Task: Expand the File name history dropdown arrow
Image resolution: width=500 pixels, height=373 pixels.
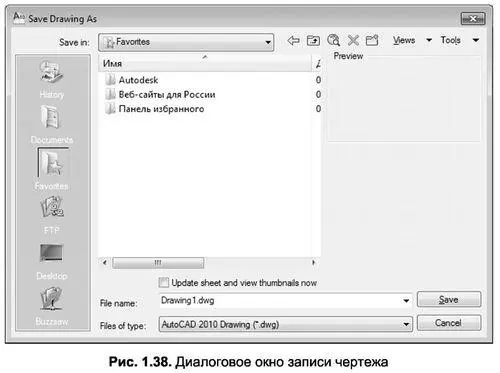Action: (x=406, y=301)
